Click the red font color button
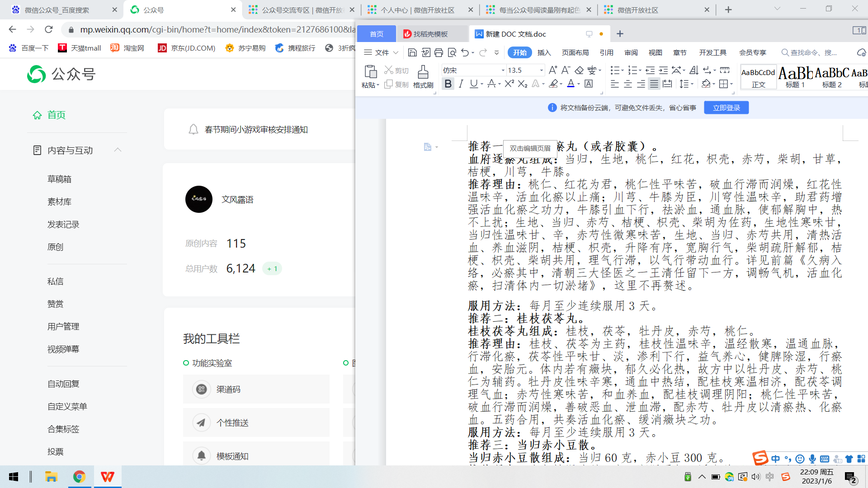 point(571,84)
